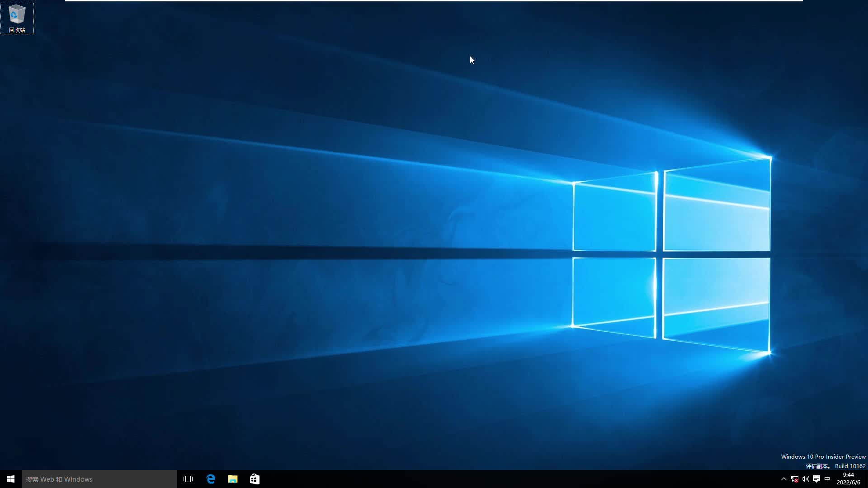Screen dimensions: 868x488
Task: Open Action Center from the notification icon
Action: pyautogui.click(x=816, y=479)
